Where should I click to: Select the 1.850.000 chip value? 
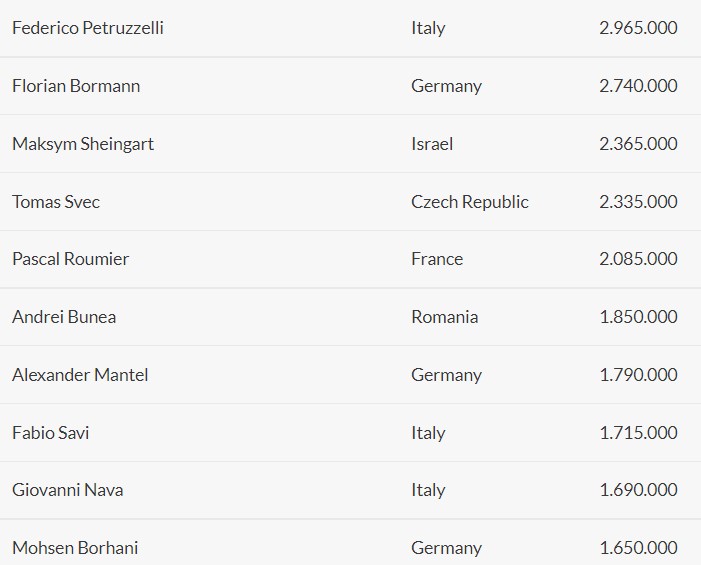pos(638,317)
